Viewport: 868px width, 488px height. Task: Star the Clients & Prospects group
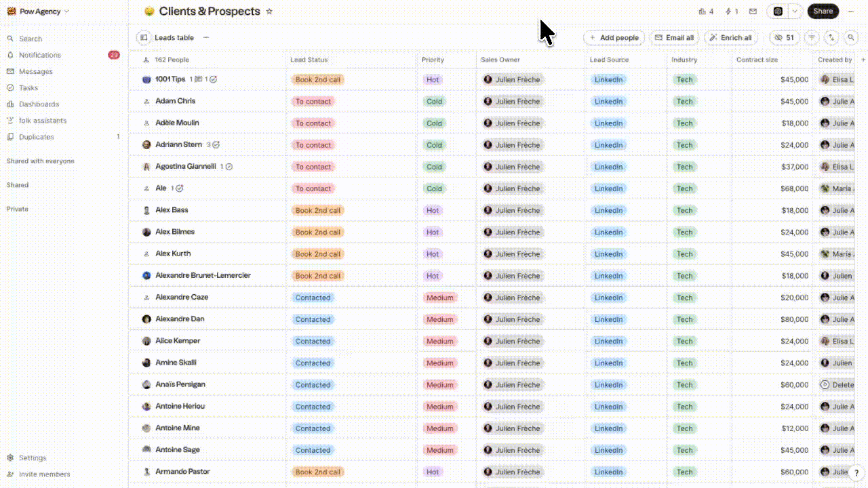(269, 12)
